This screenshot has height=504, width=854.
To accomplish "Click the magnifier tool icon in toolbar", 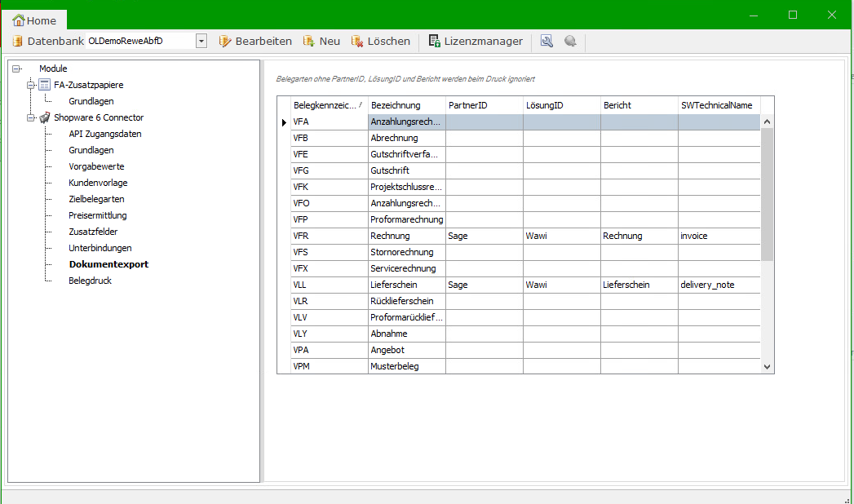I will click(546, 41).
